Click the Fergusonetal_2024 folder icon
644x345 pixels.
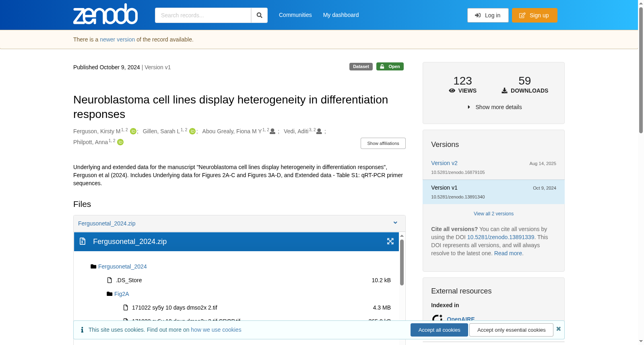click(93, 266)
